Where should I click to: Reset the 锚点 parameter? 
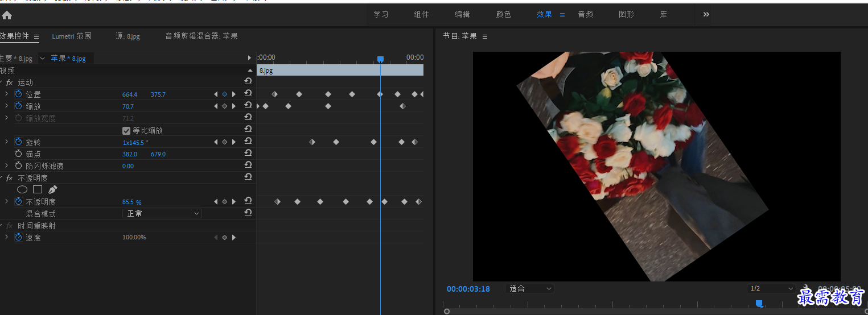click(248, 153)
